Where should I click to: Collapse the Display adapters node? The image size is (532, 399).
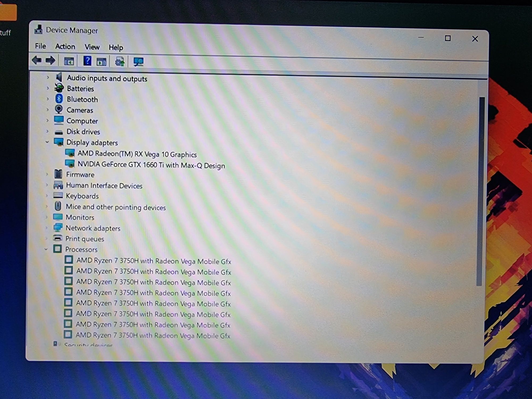coord(47,142)
